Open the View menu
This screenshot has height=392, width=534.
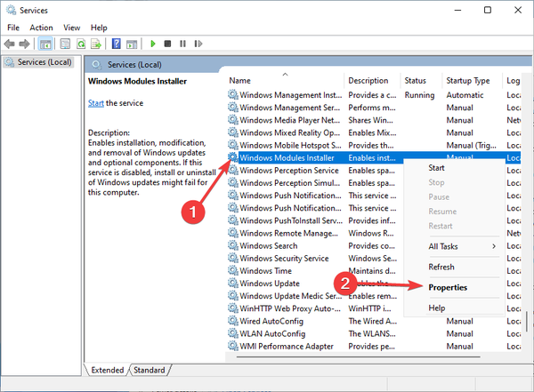[x=73, y=28]
